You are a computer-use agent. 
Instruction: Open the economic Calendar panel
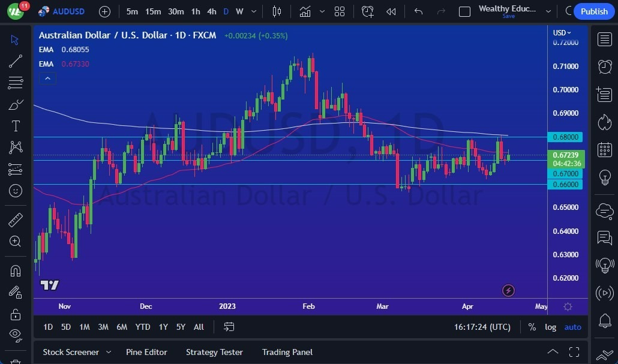coord(605,149)
